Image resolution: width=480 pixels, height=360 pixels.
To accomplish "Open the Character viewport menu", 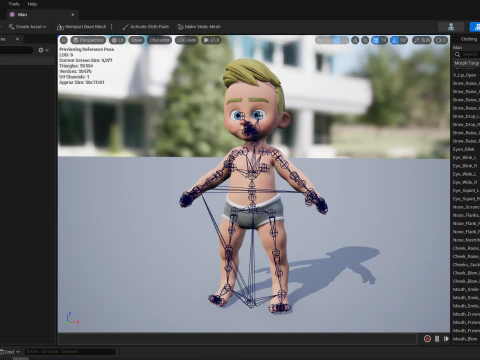I will tap(159, 40).
